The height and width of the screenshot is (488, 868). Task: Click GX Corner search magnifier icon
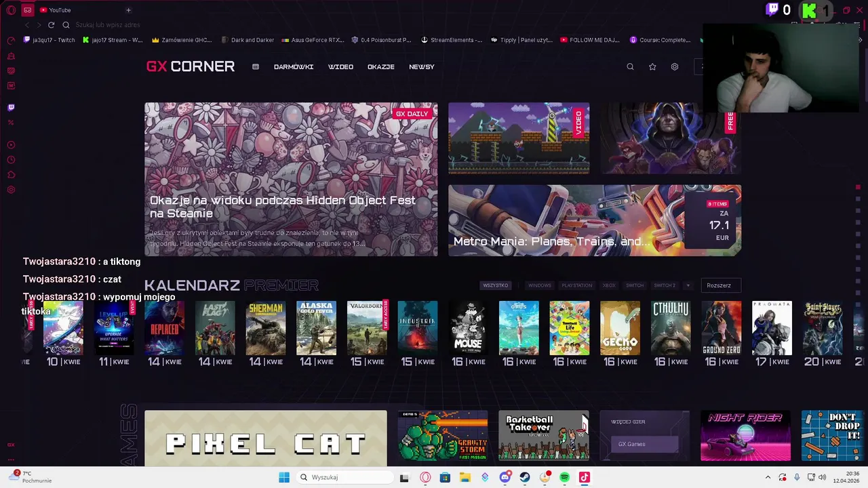[x=630, y=67]
